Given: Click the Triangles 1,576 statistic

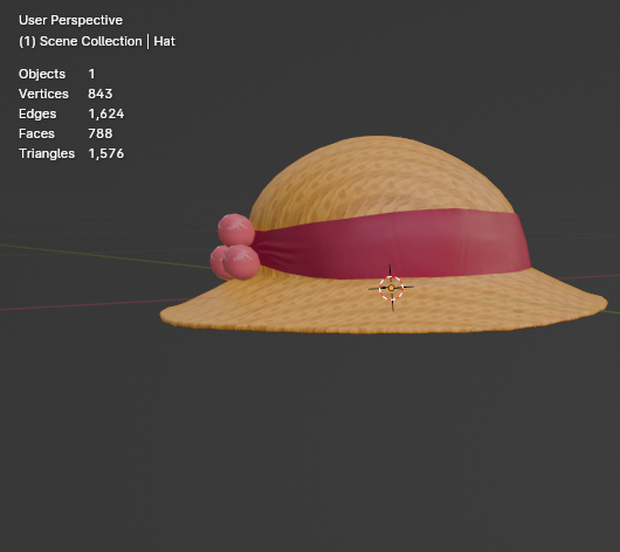Looking at the screenshot, I should pos(72,153).
